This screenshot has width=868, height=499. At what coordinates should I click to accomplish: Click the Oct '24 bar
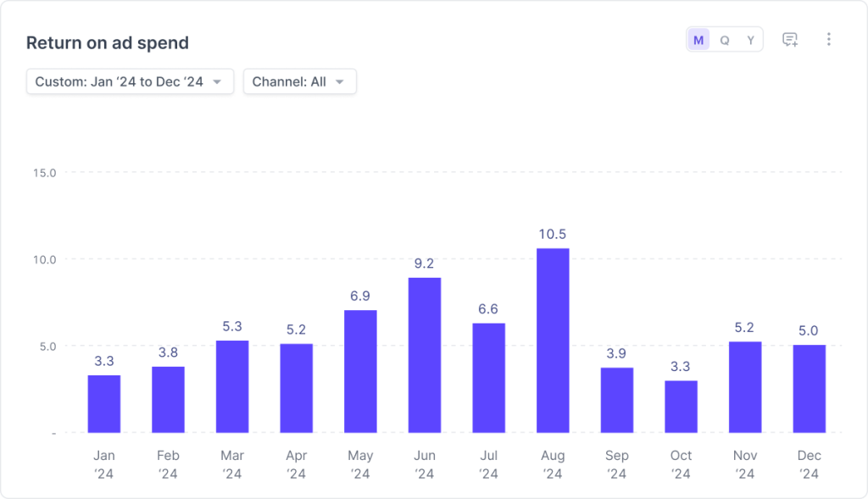(681, 407)
